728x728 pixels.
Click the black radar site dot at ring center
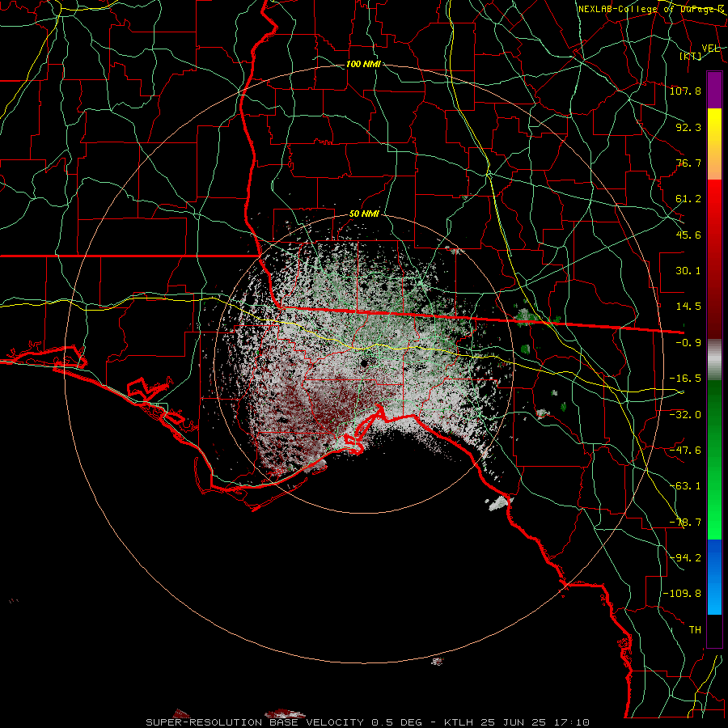[x=364, y=363]
